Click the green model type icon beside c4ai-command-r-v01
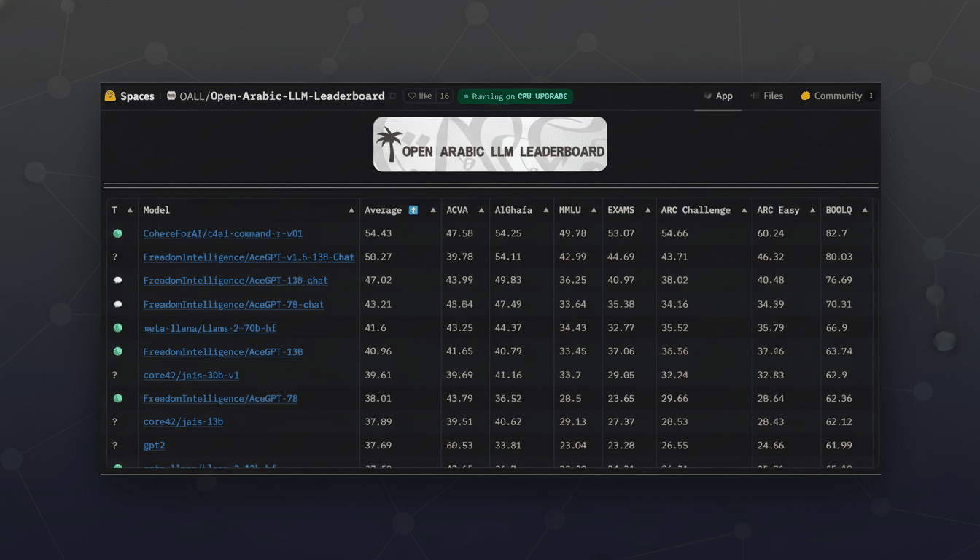The image size is (980, 560). pos(117,233)
